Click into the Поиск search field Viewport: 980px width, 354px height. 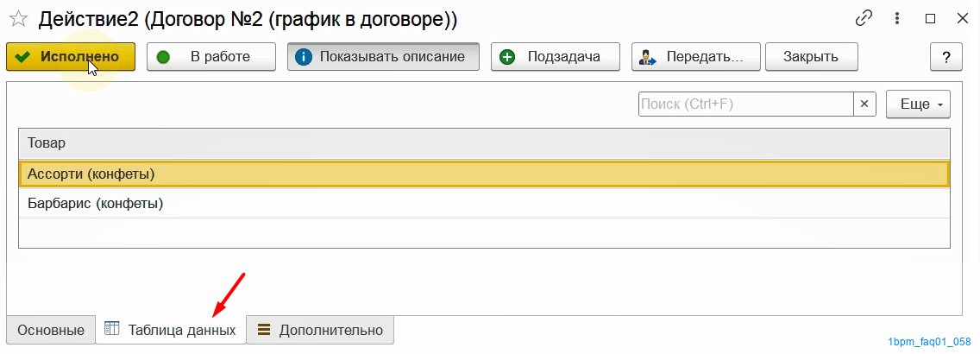(x=746, y=104)
